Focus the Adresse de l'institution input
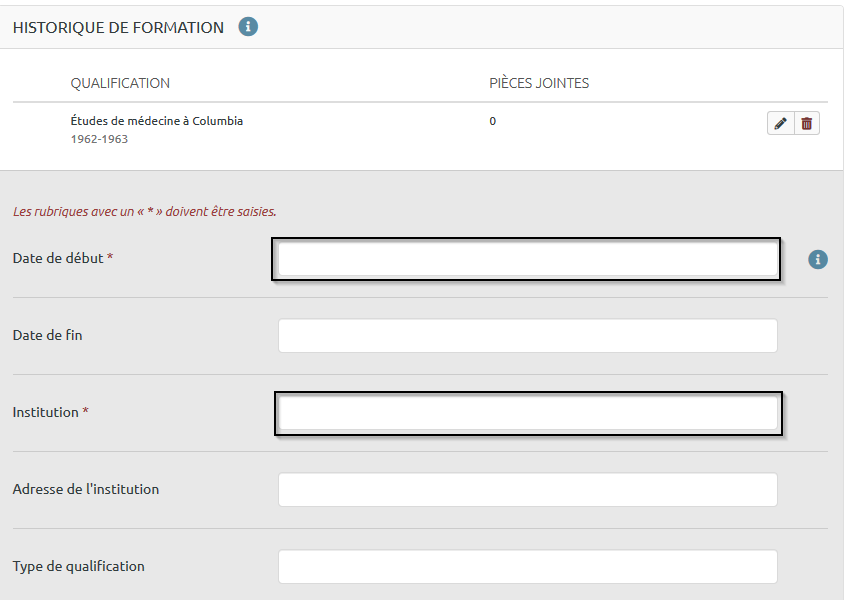The image size is (849, 600). [x=527, y=490]
